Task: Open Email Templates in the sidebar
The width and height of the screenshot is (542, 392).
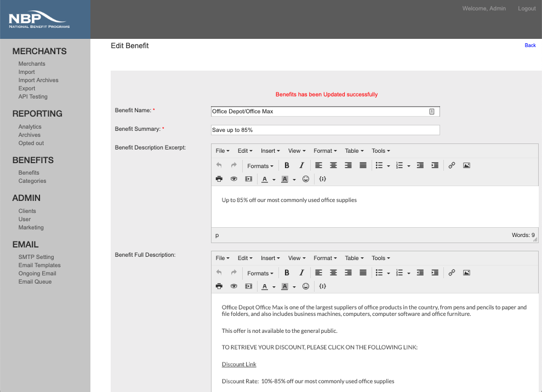Action: pyautogui.click(x=39, y=265)
